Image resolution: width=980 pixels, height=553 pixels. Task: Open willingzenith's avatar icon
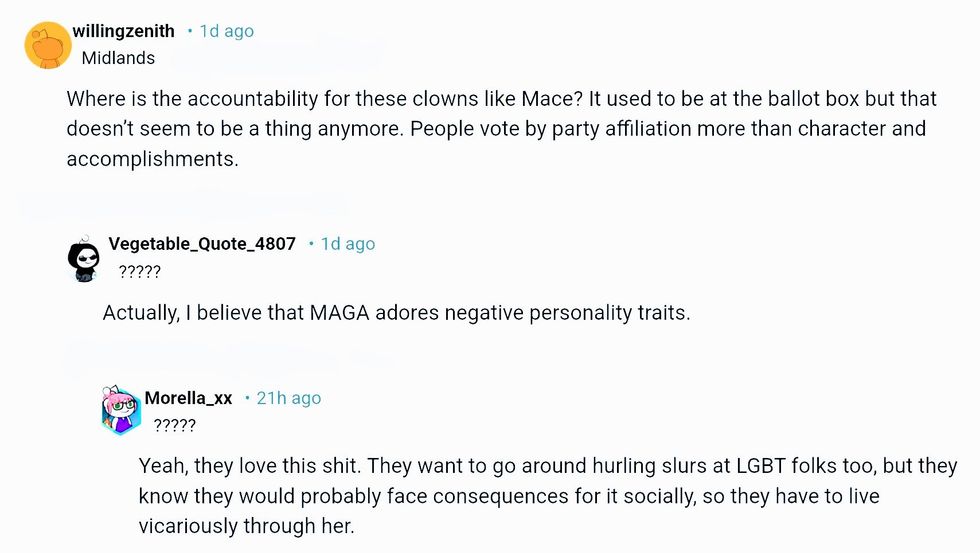pos(46,45)
